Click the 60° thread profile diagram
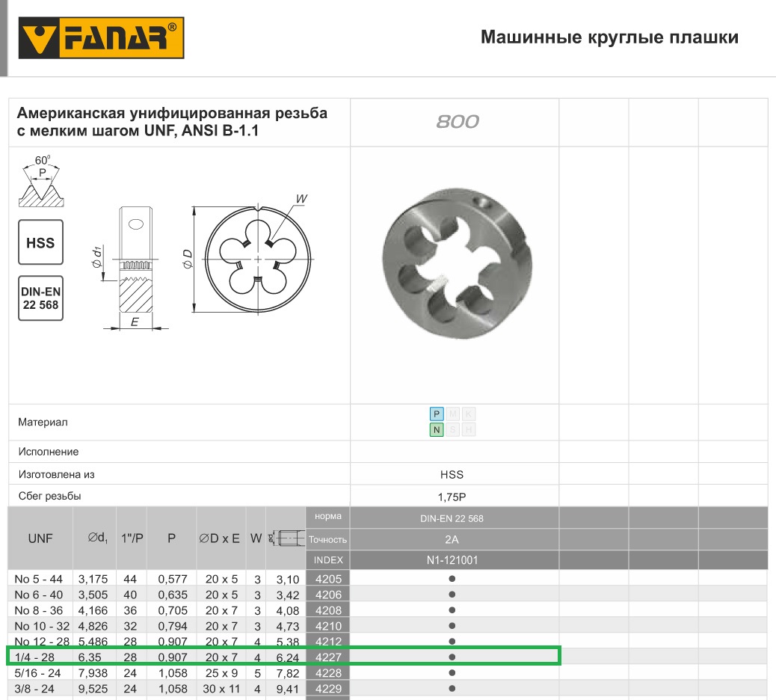 click(x=43, y=182)
